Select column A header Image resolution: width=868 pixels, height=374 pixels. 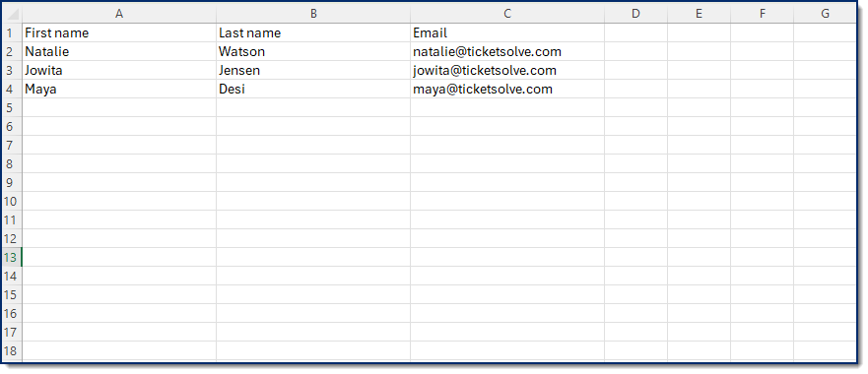[119, 14]
